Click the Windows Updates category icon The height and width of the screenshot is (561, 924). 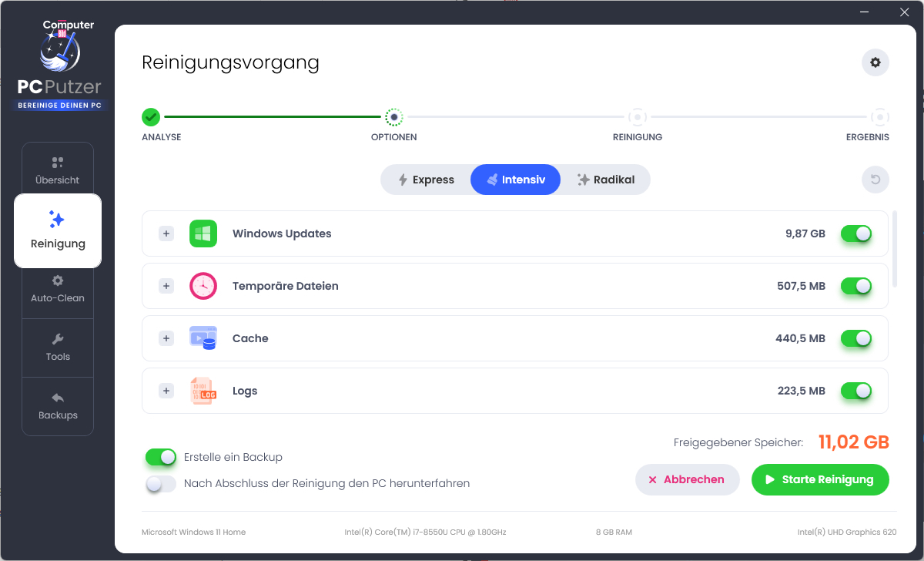(203, 233)
